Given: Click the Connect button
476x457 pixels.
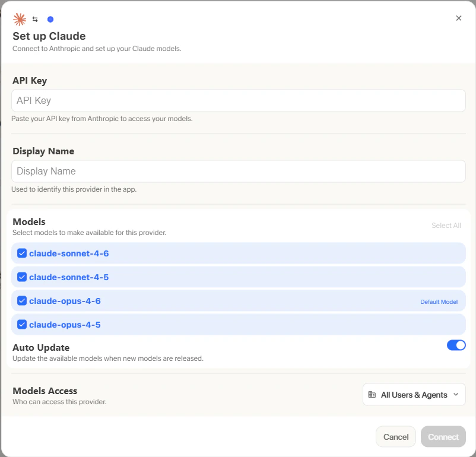Looking at the screenshot, I should tap(443, 437).
